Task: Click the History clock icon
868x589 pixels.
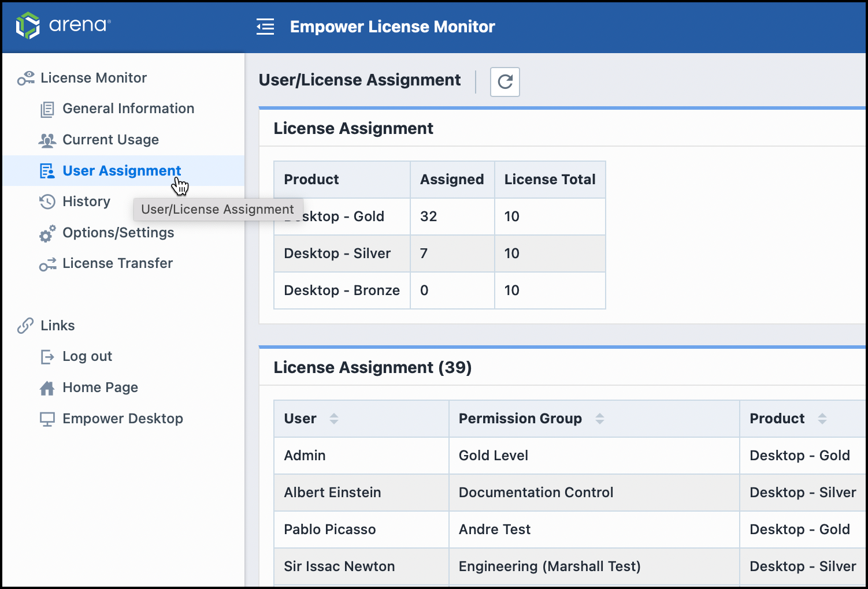Action: [x=47, y=202]
